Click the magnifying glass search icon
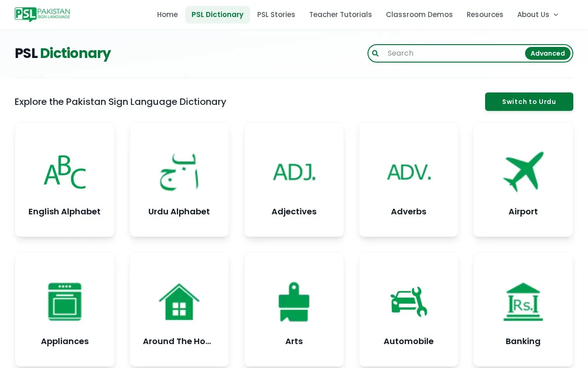This screenshot has height=368, width=588. click(375, 53)
